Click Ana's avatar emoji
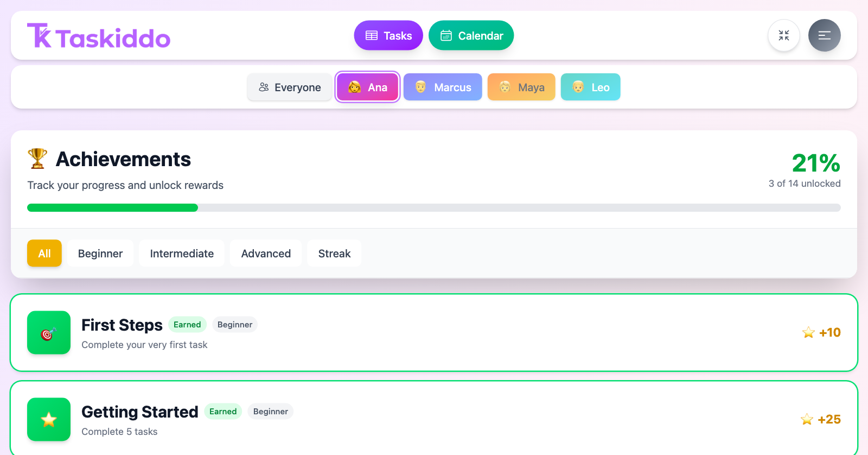868x455 pixels. click(355, 87)
